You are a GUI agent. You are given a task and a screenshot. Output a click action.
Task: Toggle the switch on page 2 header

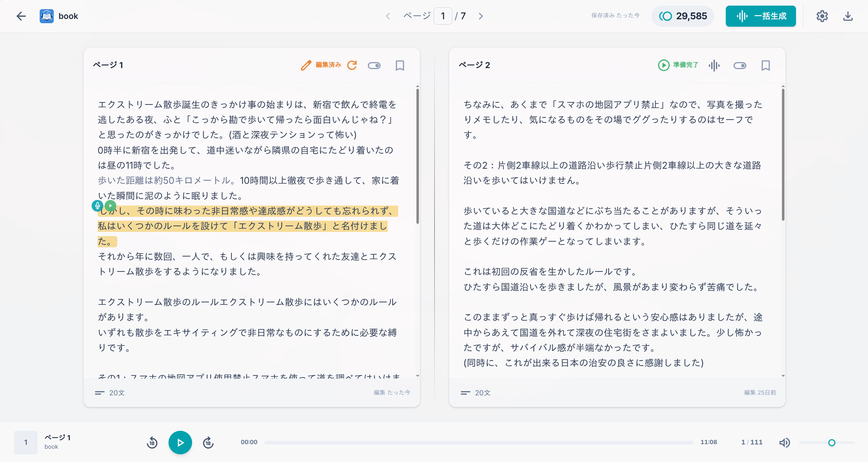pos(740,66)
